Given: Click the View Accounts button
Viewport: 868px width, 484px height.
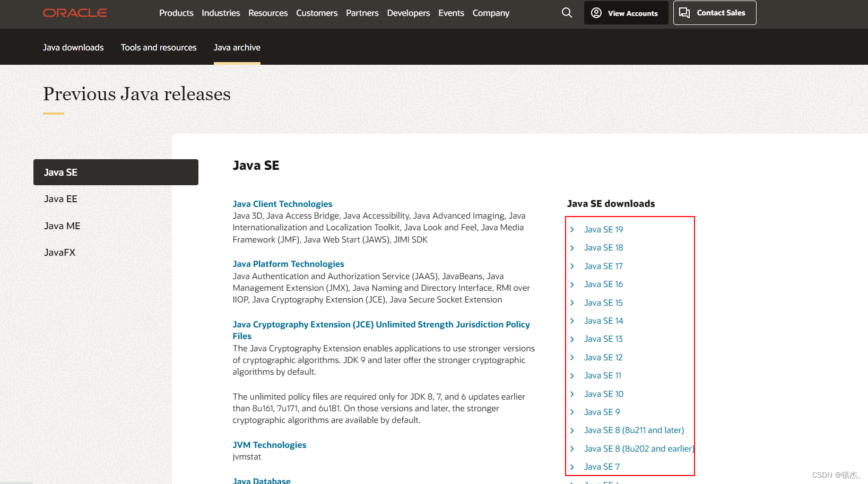Looking at the screenshot, I should tap(626, 13).
